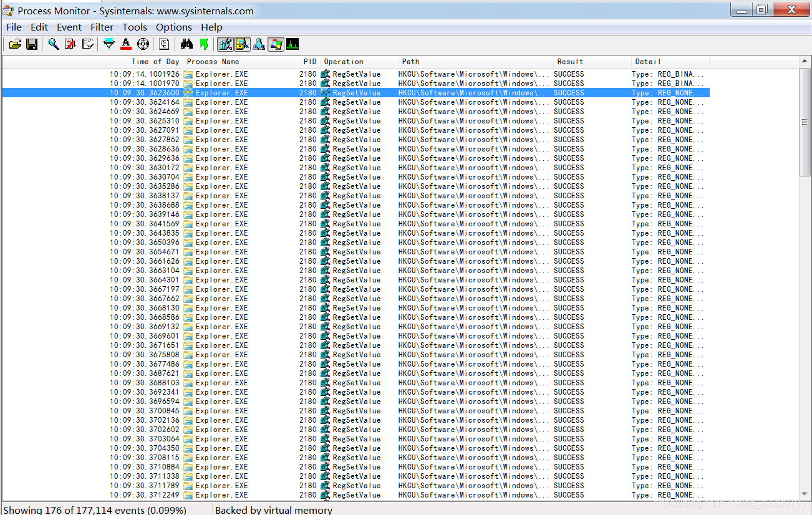
Task: Click the Path cell of row 10:09:30.3630172
Action: (475, 168)
